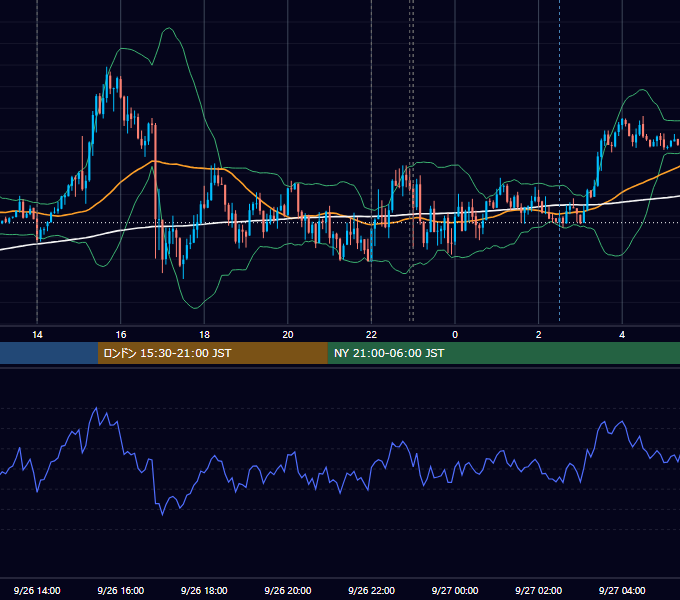Image resolution: width=680 pixels, height=600 pixels.
Task: Click the 9/27 00:00 date label
Action: tap(455, 590)
